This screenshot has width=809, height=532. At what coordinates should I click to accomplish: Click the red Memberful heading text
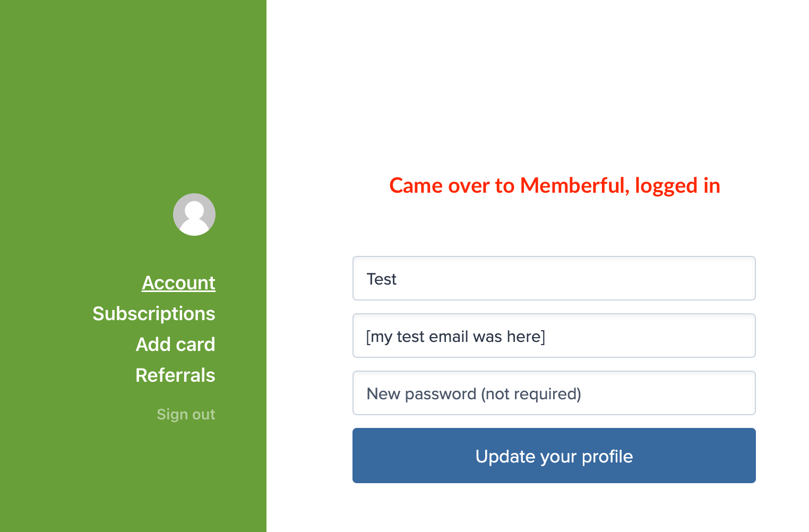click(x=554, y=186)
